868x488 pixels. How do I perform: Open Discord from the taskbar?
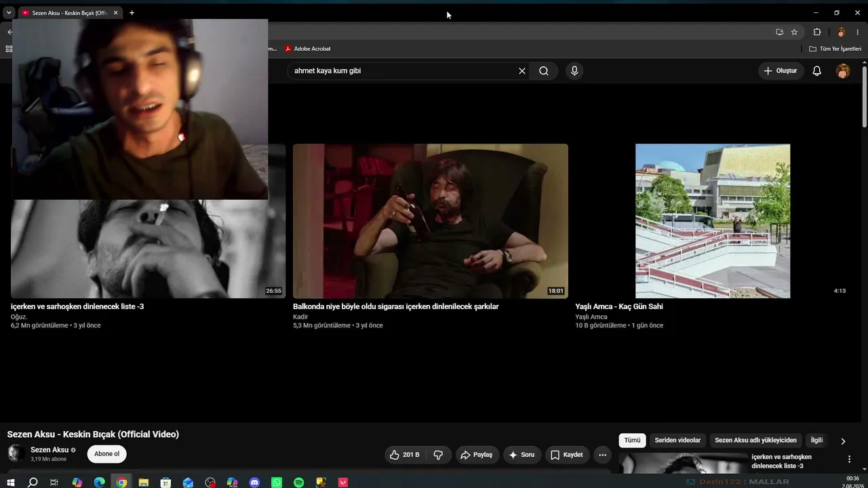(254, 483)
